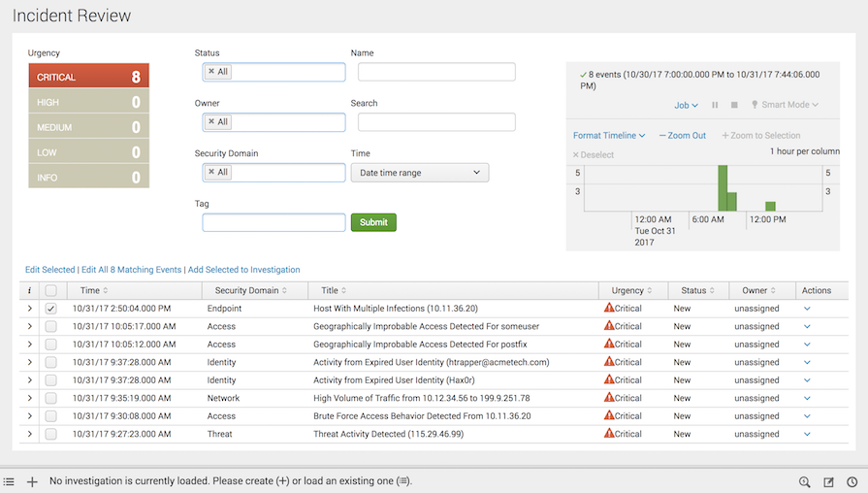Uncheck the Host With Multiple Infections row
Image resolution: width=868 pixels, height=493 pixels.
click(x=51, y=309)
